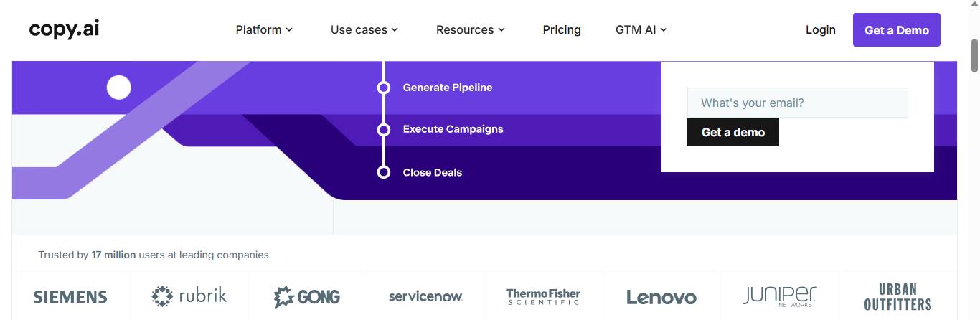Expand the Use cases dropdown
The height and width of the screenshot is (320, 980).
coord(364,29)
